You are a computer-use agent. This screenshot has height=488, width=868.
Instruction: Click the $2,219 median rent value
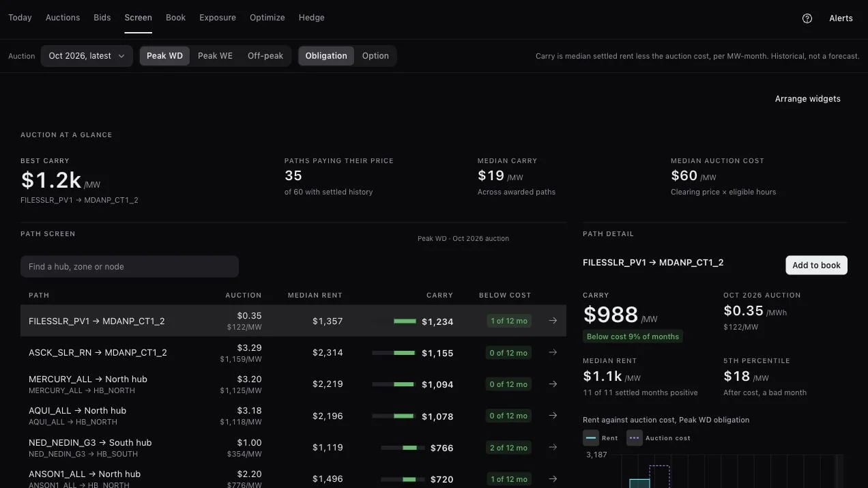(328, 384)
